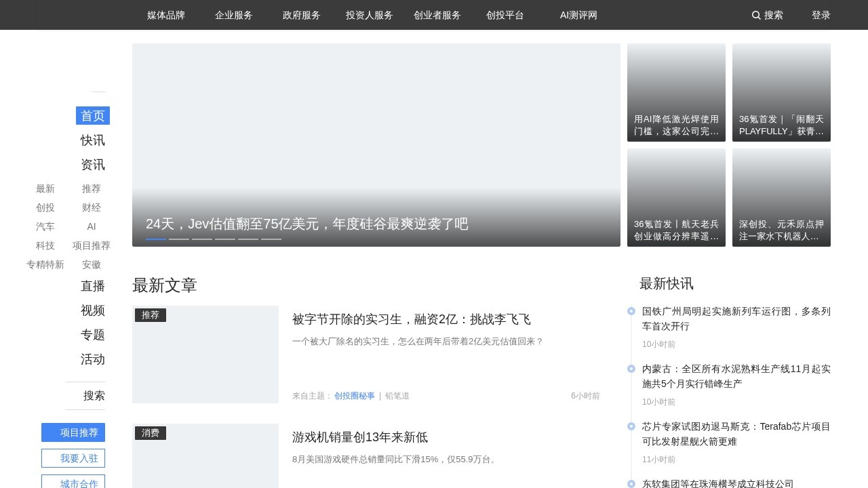Open newsflash about 国铁广州局
Screen dimensions: 868x488
point(736,319)
